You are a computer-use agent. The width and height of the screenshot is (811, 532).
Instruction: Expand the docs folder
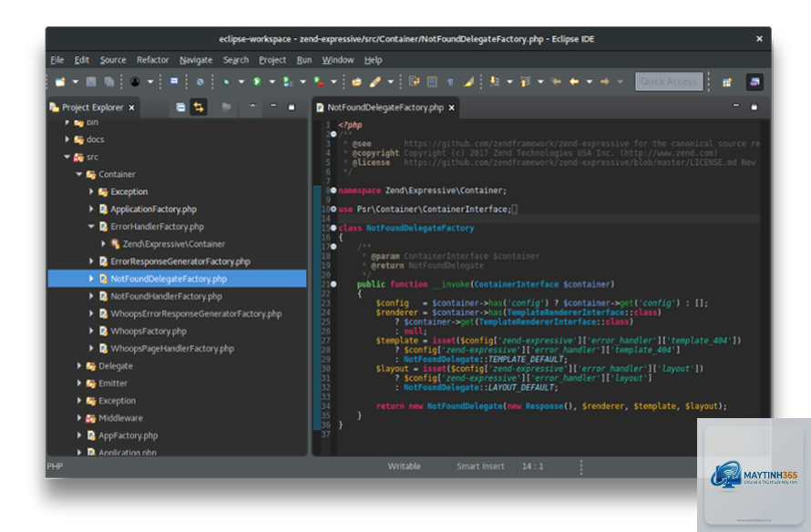pyautogui.click(x=67, y=139)
